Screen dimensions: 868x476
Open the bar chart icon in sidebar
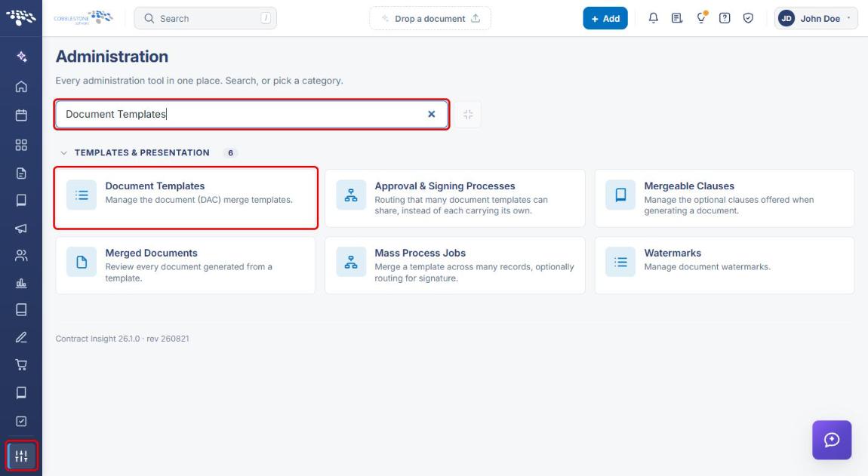[x=21, y=283]
